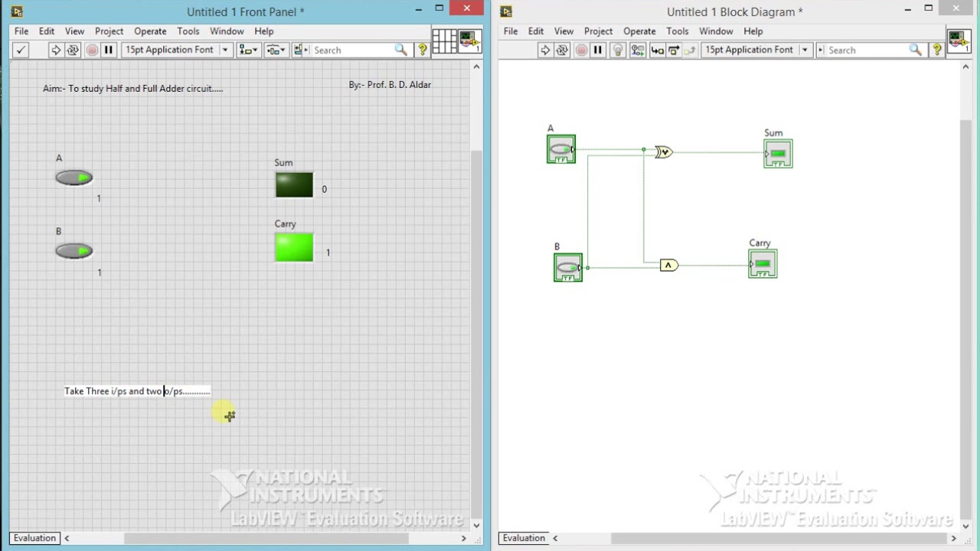The image size is (980, 551).
Task: Open File menu in Front Panel
Action: [21, 31]
